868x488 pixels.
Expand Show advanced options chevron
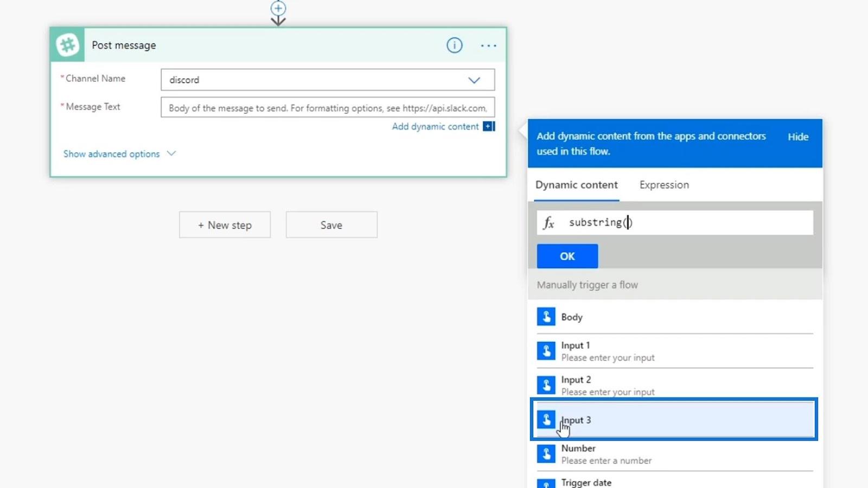171,153
